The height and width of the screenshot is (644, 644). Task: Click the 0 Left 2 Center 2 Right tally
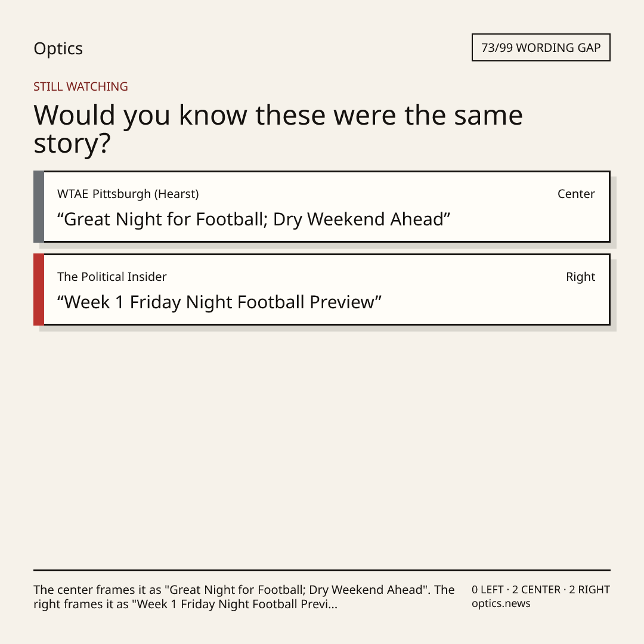[x=540, y=590]
